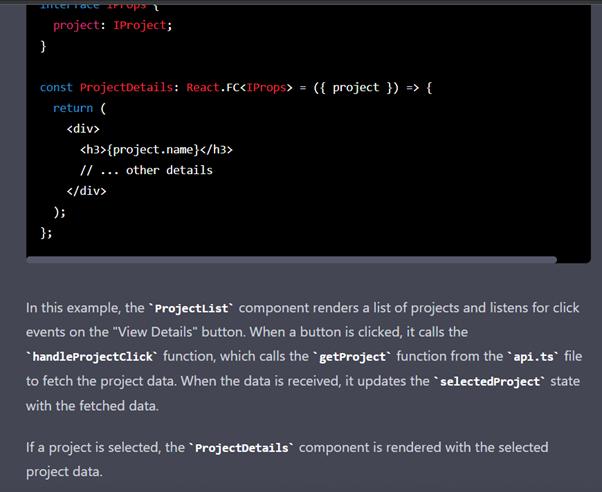Click the inline code `selectedProject`
602x492 pixels.
pos(490,382)
